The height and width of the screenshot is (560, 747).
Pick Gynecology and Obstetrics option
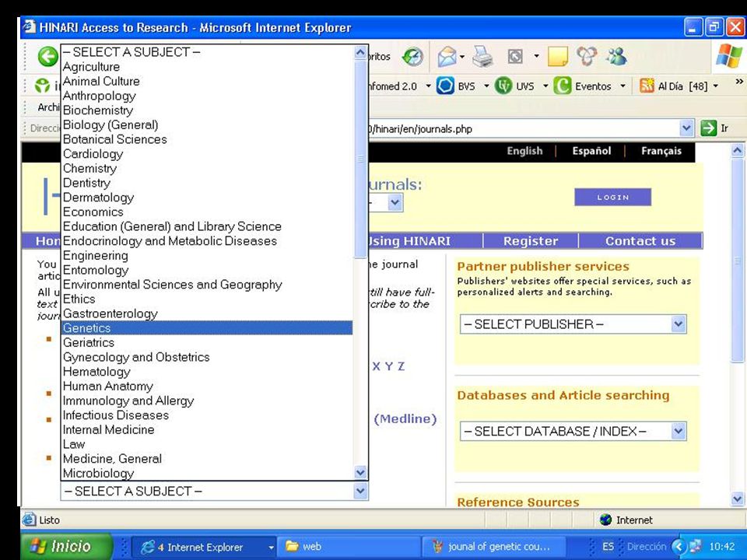coord(207,357)
